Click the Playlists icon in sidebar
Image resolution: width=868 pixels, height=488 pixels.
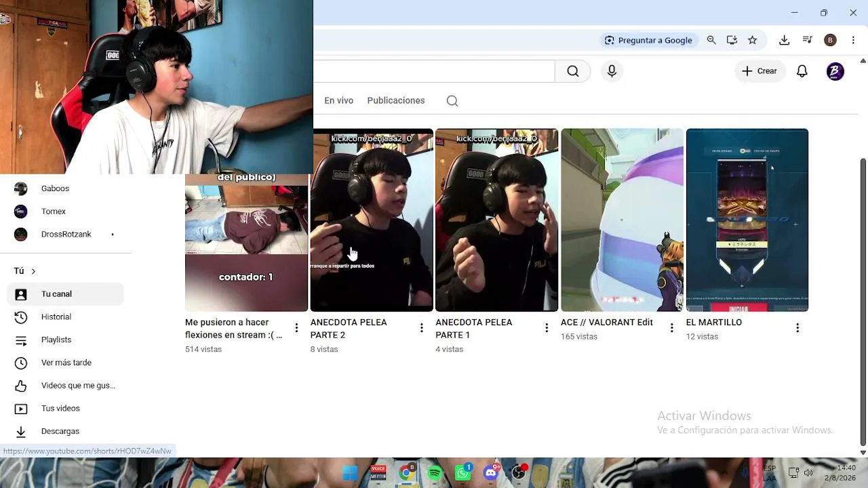click(21, 340)
